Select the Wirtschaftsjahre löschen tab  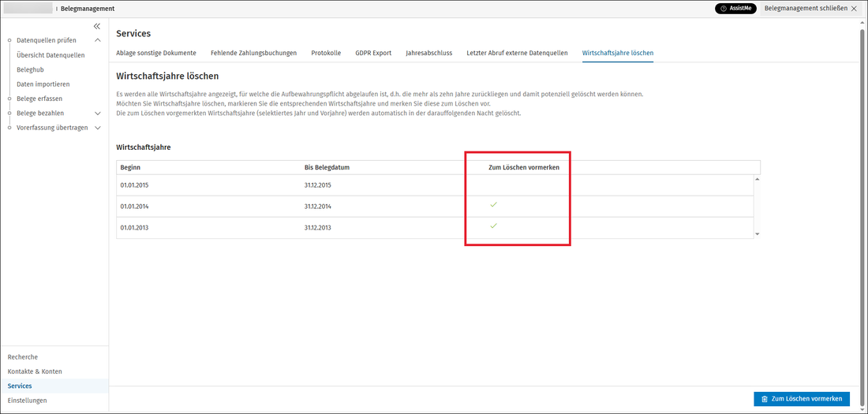618,53
